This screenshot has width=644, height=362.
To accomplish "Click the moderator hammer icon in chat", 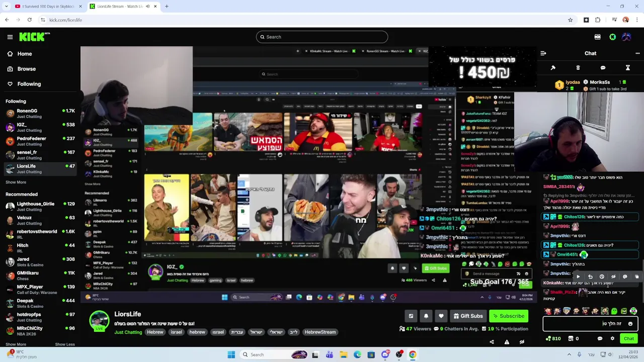I will tap(553, 68).
